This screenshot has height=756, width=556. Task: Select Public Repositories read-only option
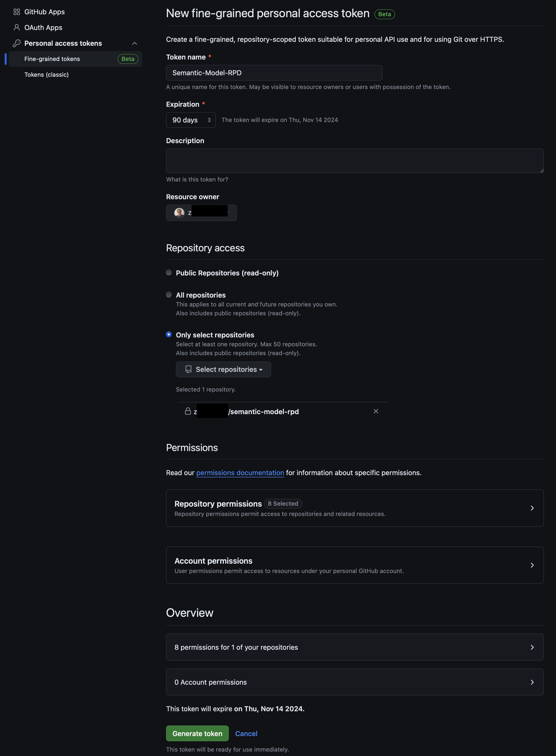pyautogui.click(x=169, y=272)
